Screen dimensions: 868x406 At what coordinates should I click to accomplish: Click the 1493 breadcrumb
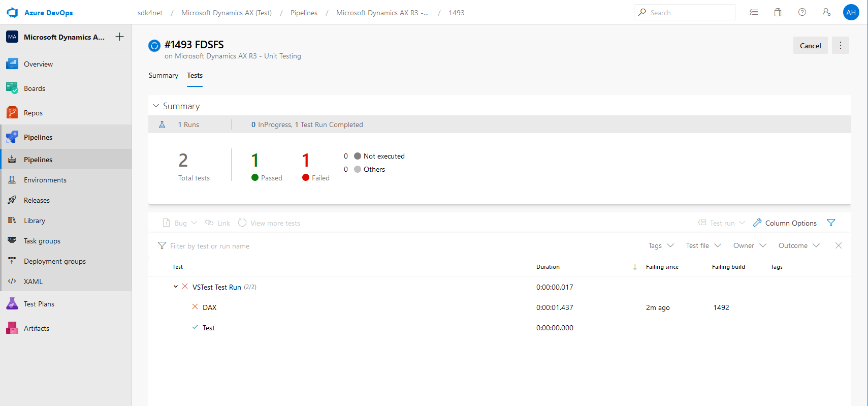click(x=457, y=13)
